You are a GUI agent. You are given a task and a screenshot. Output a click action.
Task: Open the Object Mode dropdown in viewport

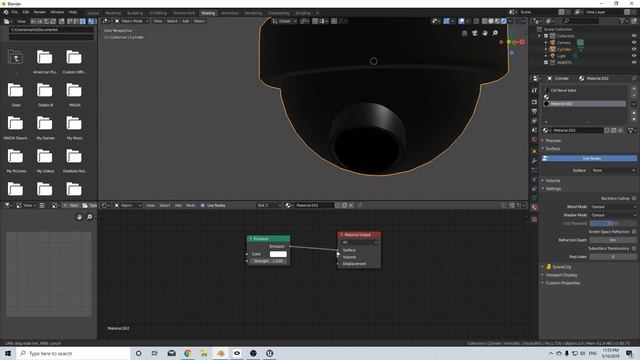[131, 21]
